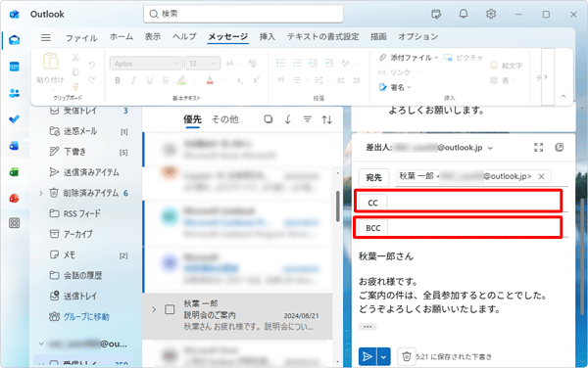Expand the 削除済みアイテム folder
The width and height of the screenshot is (588, 368).
(x=41, y=193)
